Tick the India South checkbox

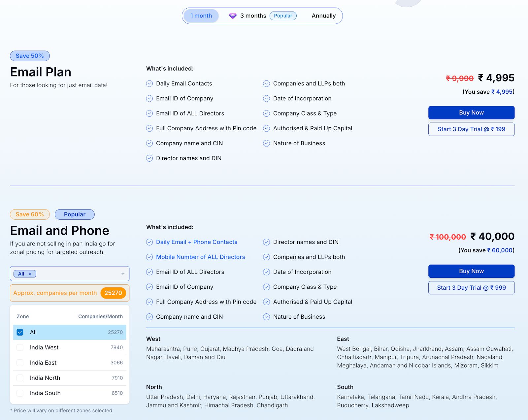point(20,393)
